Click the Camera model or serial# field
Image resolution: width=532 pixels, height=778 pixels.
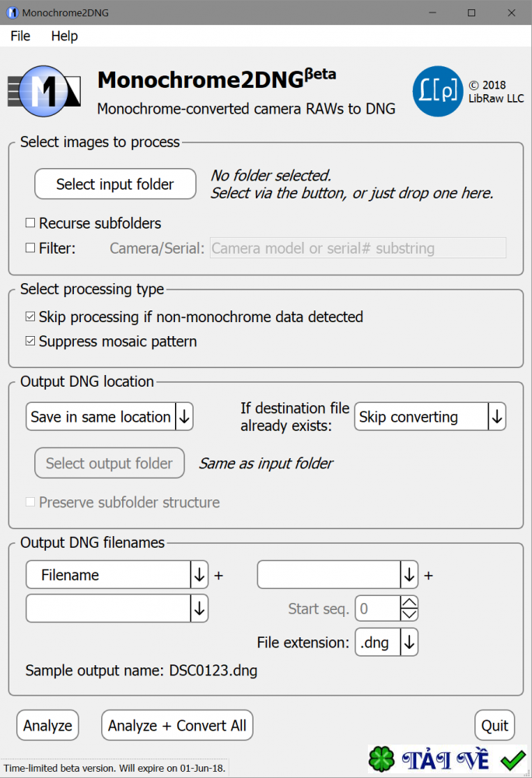click(x=358, y=248)
